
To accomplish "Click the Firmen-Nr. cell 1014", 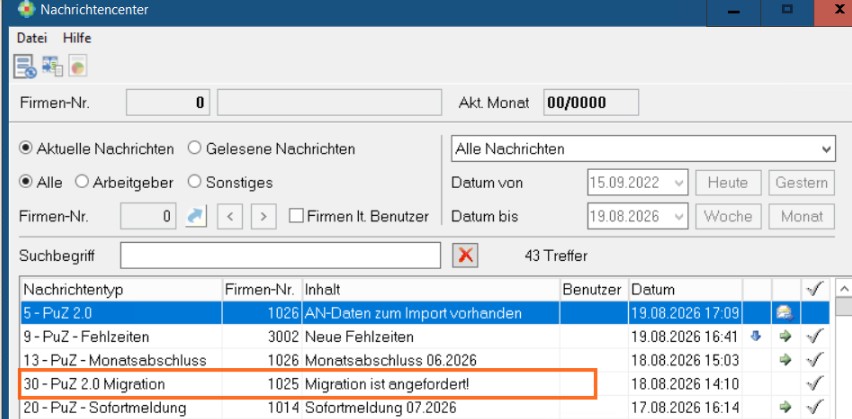I will coord(262,407).
